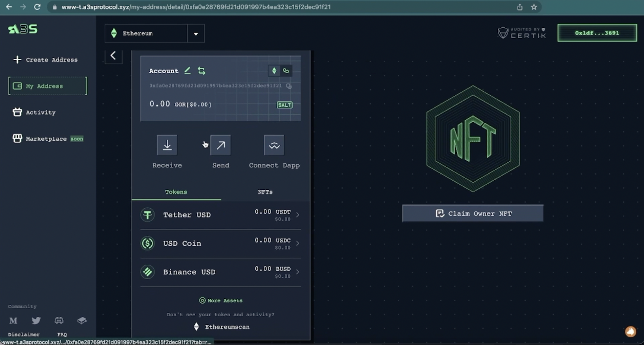Image resolution: width=644 pixels, height=345 pixels.
Task: Expand the Tether USD row chevron
Action: point(298,215)
